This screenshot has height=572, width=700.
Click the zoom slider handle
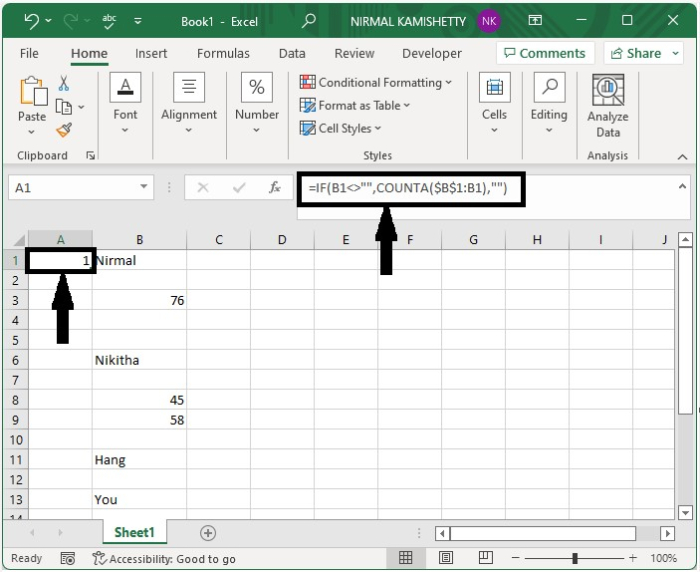[575, 558]
